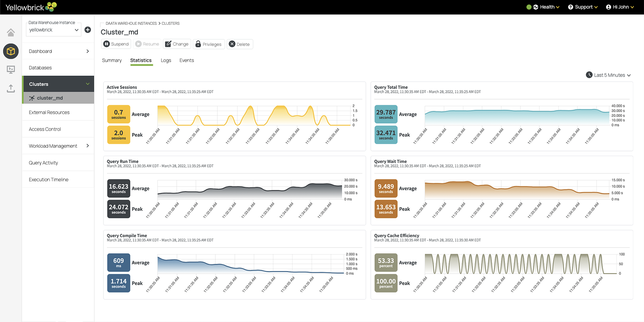644x322 pixels.
Task: Open the Events tab
Action: 187,60
